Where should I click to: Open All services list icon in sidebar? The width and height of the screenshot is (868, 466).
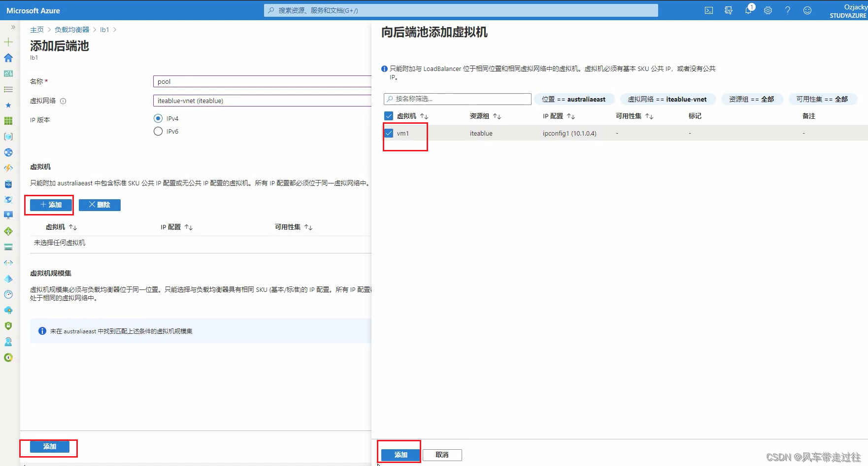coord(8,89)
